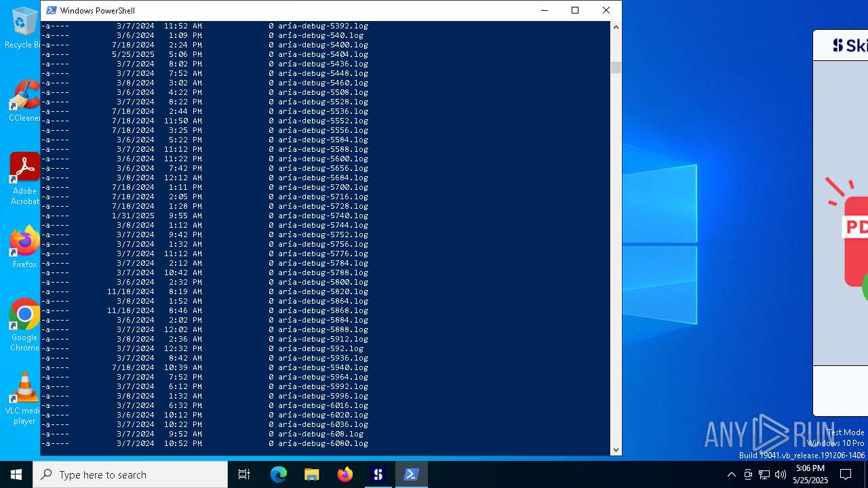
Task: Click the network status tray icon
Action: 764,474
